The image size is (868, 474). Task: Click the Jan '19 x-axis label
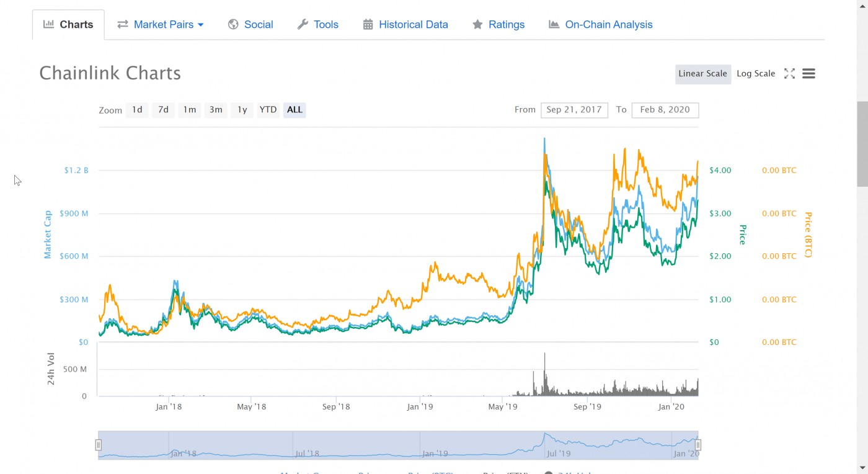pyautogui.click(x=420, y=407)
